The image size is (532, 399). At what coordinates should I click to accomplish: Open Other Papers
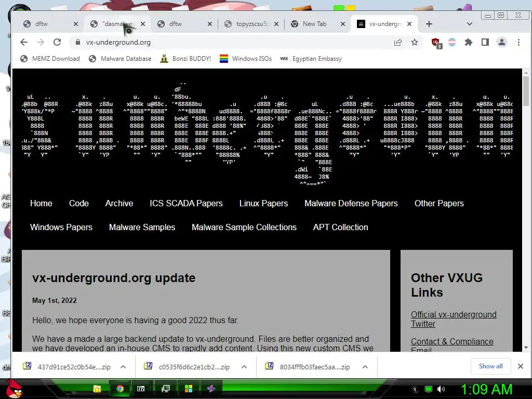coord(439,203)
